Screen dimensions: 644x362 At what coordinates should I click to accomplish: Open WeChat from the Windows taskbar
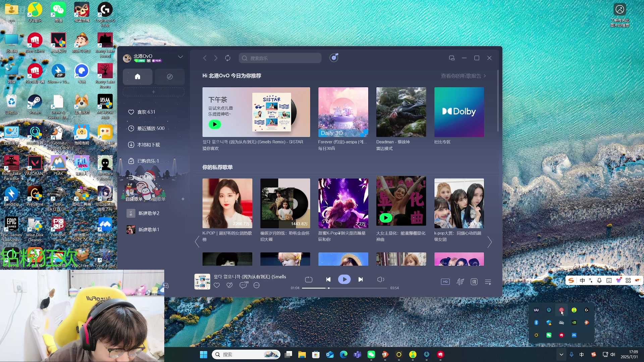(x=371, y=354)
